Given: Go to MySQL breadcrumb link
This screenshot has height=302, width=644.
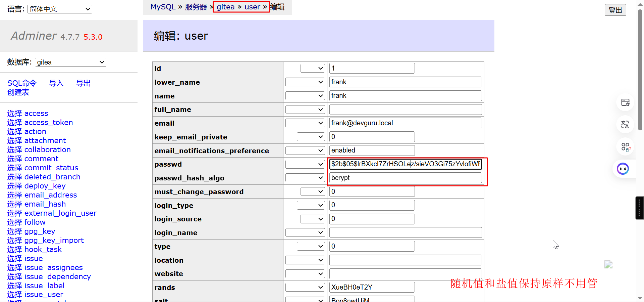Looking at the screenshot, I should pos(163,7).
